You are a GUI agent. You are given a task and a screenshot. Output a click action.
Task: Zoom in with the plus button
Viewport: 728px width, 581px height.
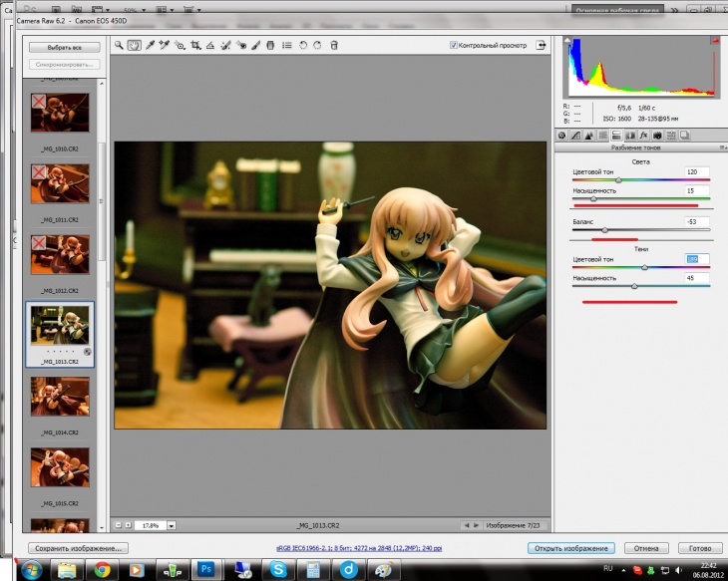point(128,525)
